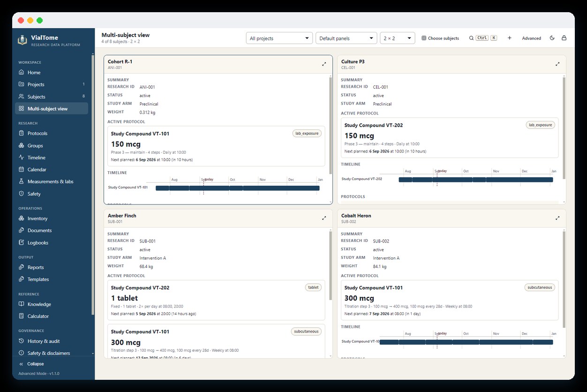
Task: Open History & audit
Action: [x=52, y=341]
